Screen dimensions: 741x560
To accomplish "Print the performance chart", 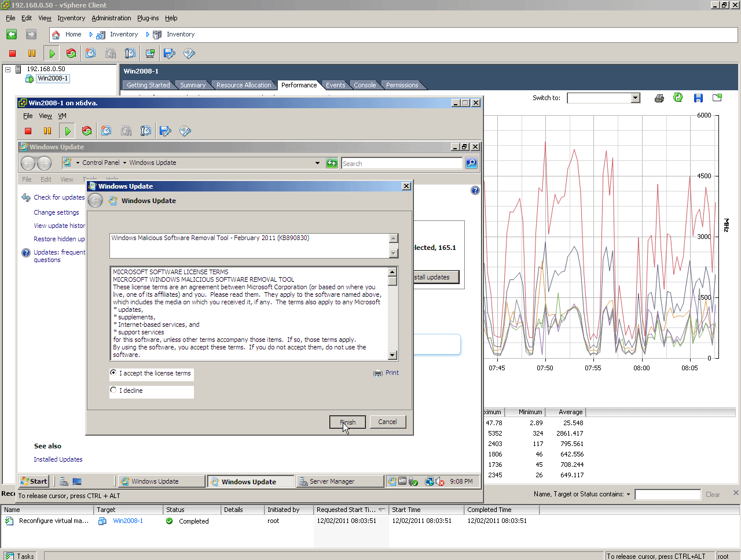I will (659, 98).
